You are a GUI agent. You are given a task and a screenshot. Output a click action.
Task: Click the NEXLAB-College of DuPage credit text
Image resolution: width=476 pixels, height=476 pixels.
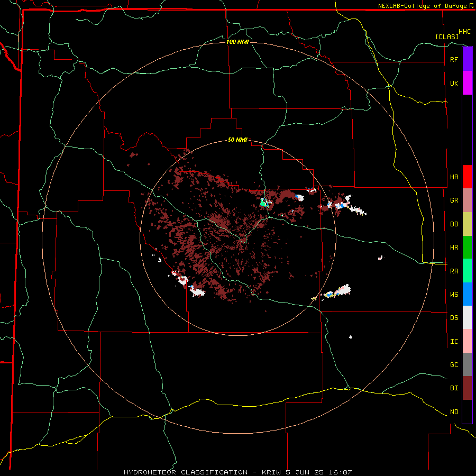pos(422,6)
